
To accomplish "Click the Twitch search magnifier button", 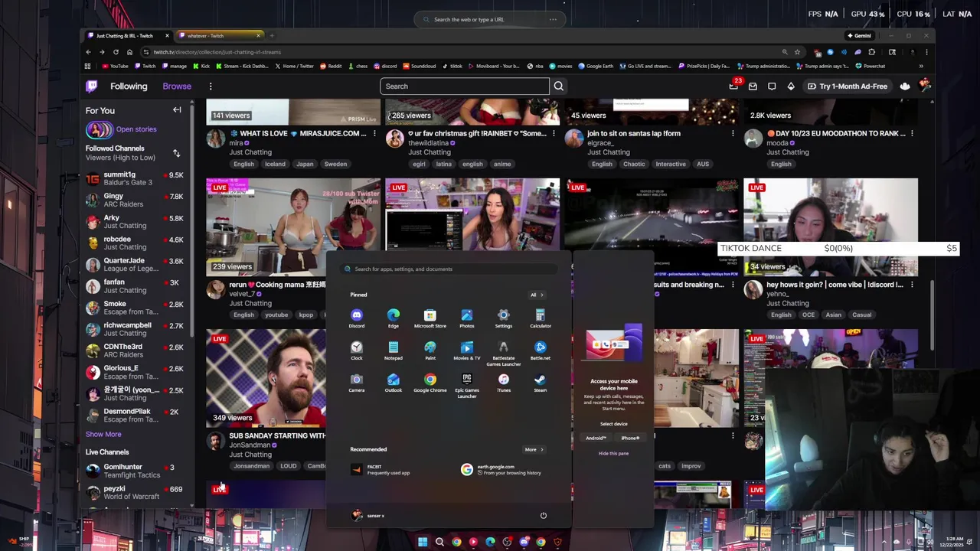I will [559, 86].
